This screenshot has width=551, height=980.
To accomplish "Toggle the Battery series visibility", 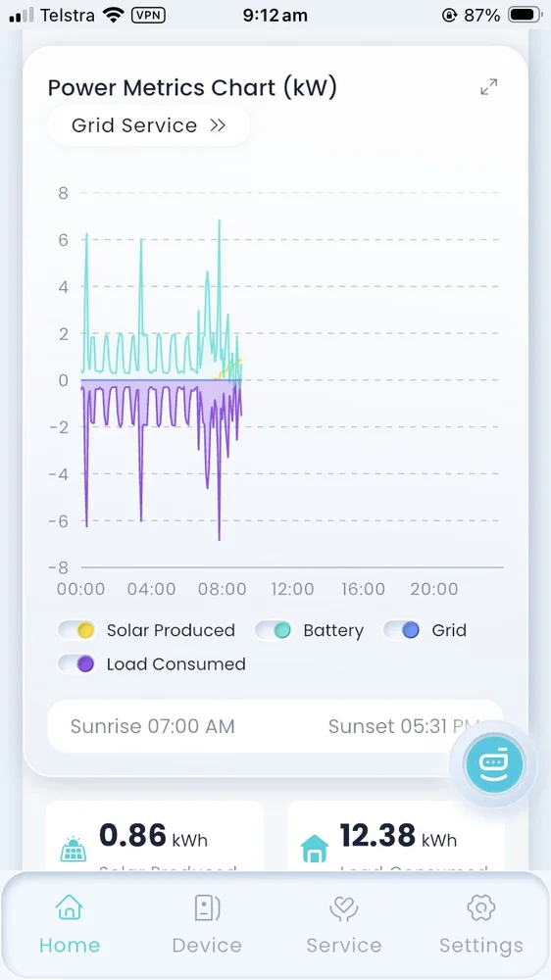I will 274,630.
